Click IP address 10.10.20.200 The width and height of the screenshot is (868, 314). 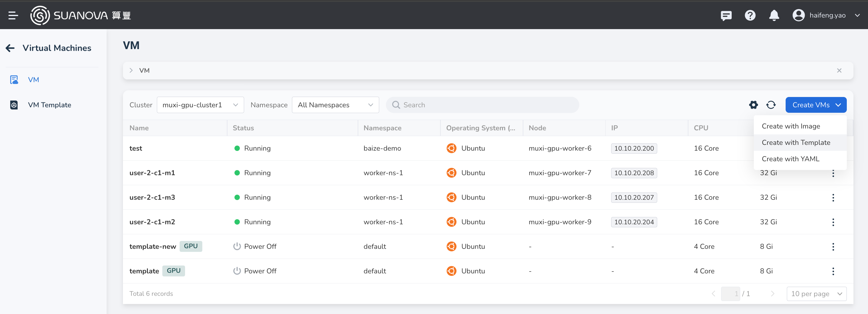(x=634, y=149)
